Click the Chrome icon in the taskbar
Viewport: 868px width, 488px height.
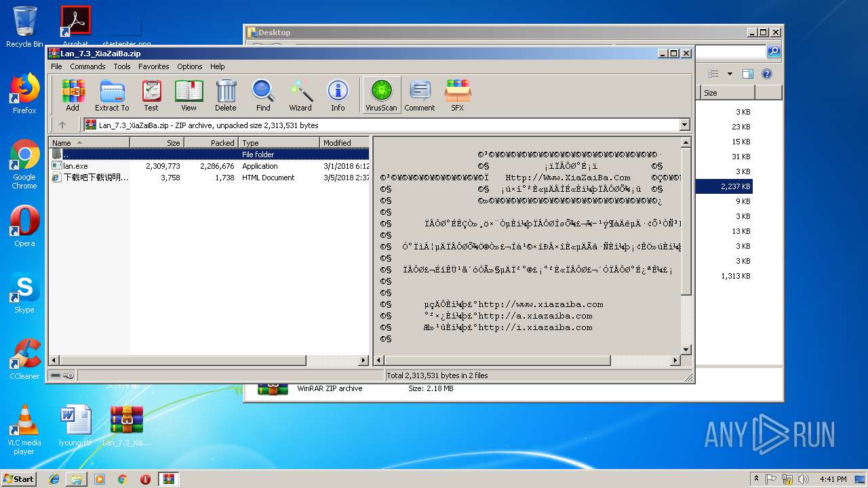[x=122, y=479]
